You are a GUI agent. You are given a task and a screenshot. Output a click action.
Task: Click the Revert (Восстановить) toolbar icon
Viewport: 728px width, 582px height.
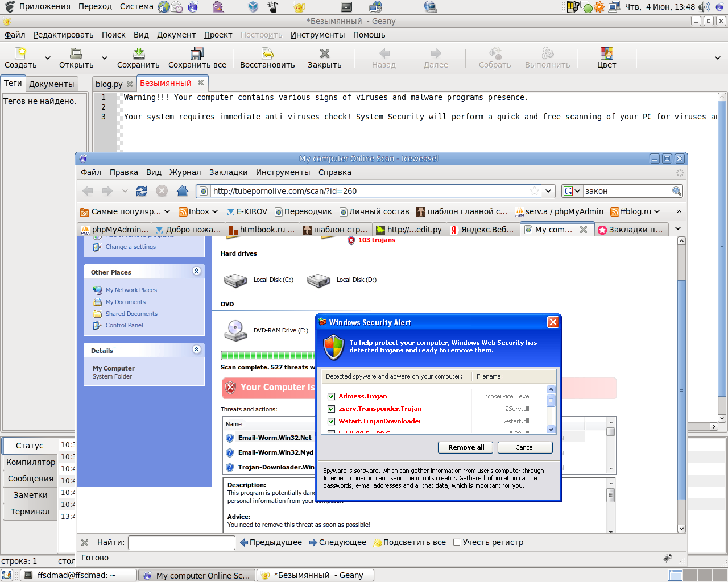tap(267, 53)
